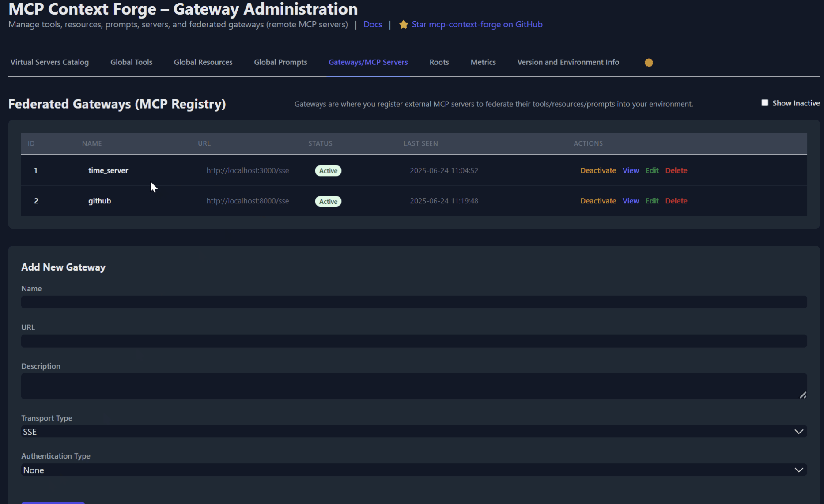This screenshot has height=504, width=824.
Task: Focus the gateway URL input field
Action: coord(414,341)
